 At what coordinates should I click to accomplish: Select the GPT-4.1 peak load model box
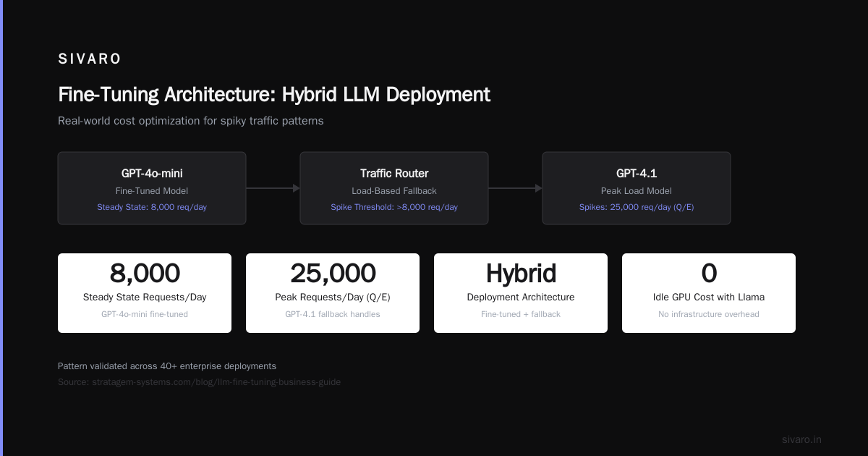point(637,188)
